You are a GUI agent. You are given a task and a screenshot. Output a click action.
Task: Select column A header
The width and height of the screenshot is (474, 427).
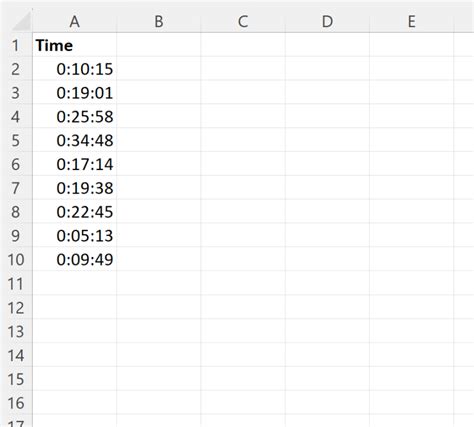pyautogui.click(x=75, y=21)
